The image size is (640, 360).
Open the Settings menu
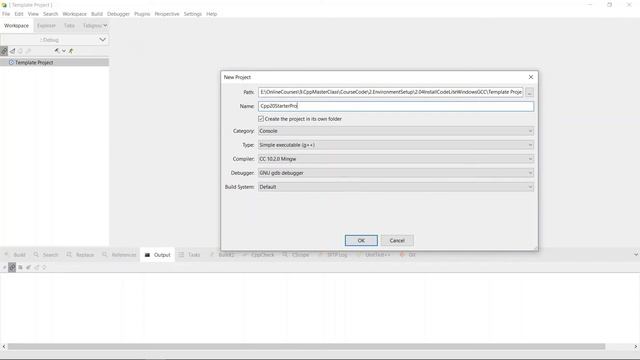193,14
